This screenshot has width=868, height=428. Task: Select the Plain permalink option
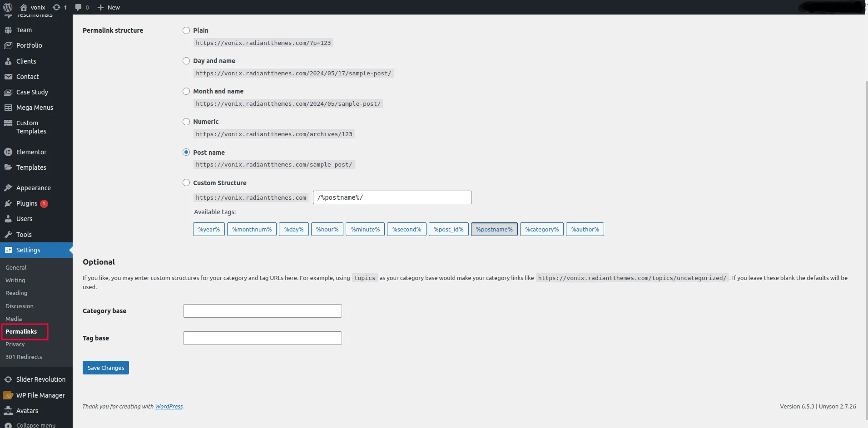[186, 30]
